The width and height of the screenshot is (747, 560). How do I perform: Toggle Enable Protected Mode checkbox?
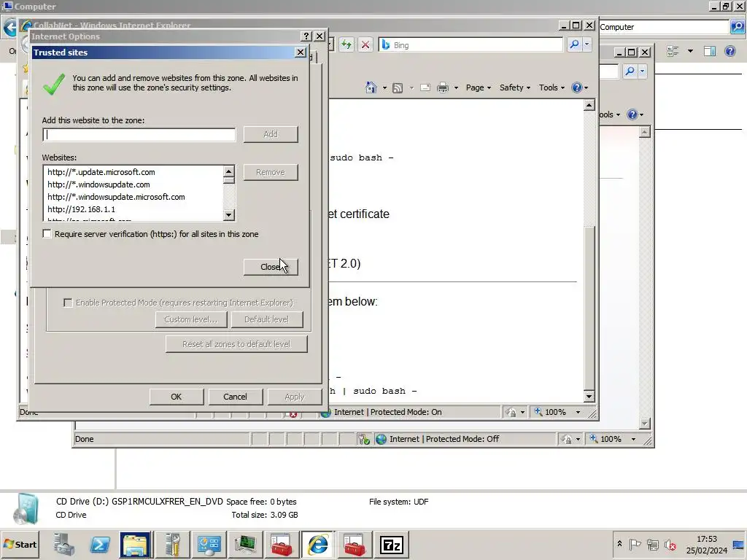(x=68, y=303)
